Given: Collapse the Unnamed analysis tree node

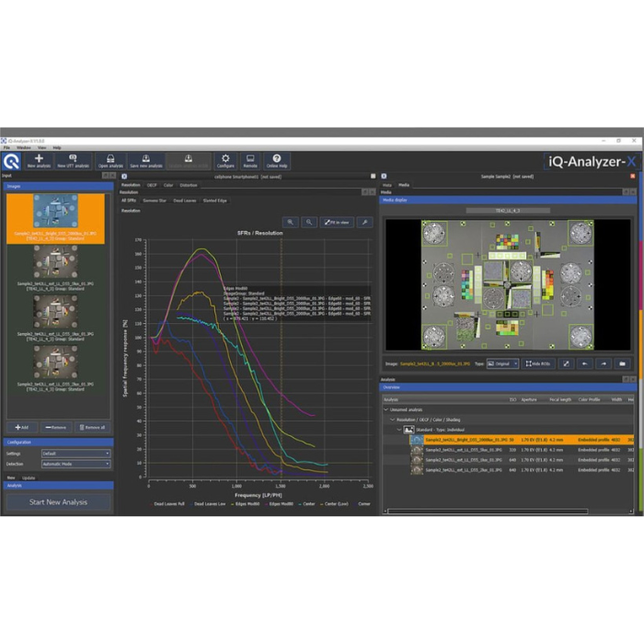Looking at the screenshot, I should tap(386, 410).
